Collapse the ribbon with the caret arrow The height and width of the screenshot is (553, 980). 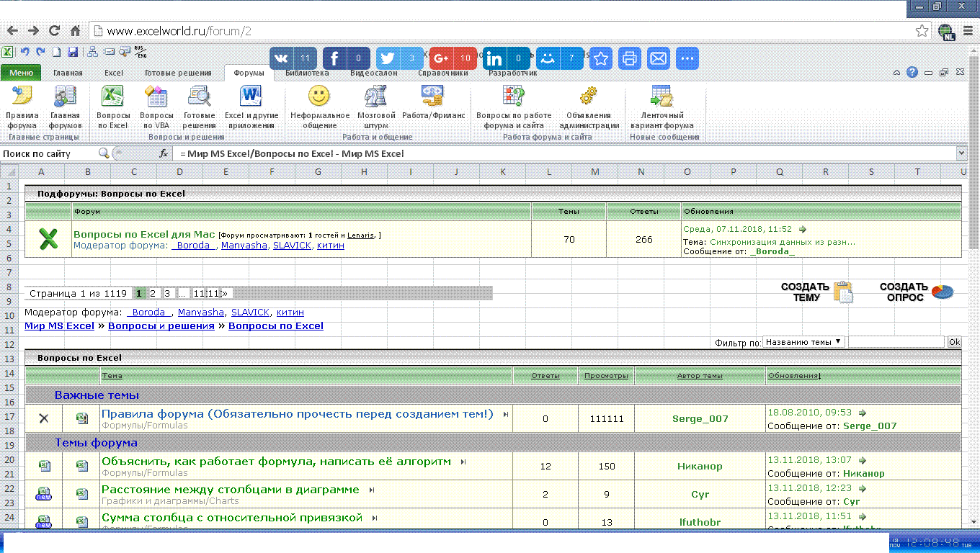[x=897, y=73]
